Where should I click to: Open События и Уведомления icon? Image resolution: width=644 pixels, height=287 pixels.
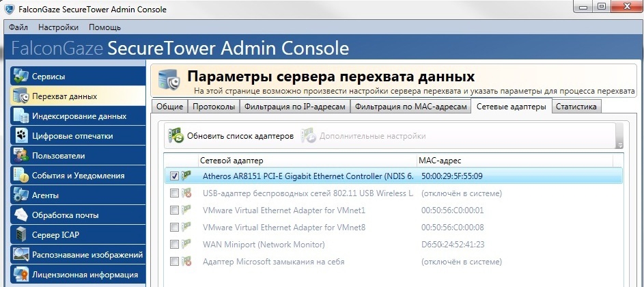point(20,176)
